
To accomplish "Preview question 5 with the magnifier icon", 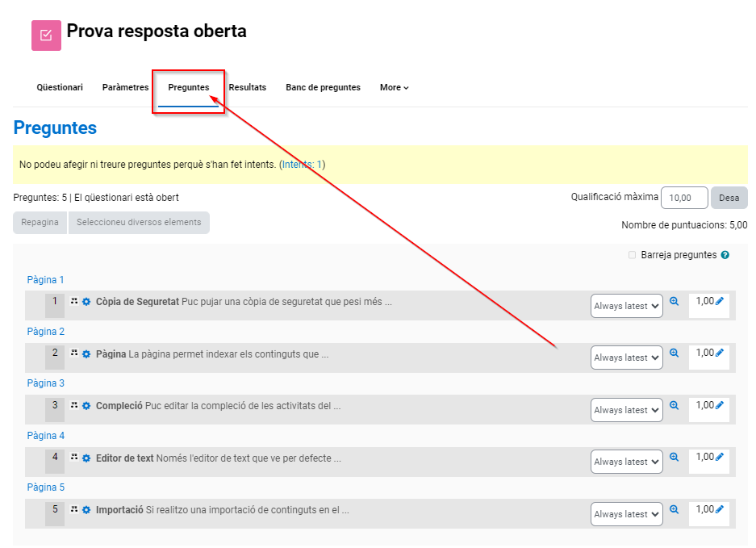I will point(675,510).
